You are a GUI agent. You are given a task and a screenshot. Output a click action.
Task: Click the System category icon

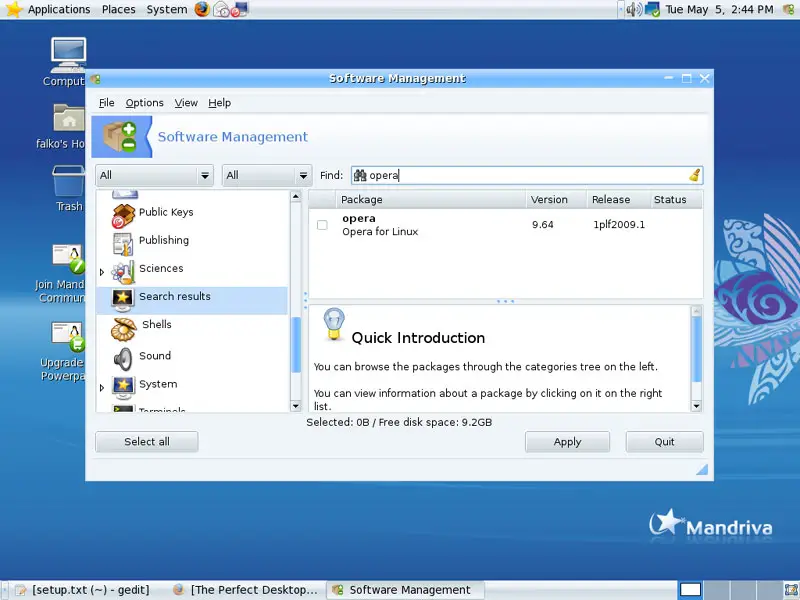tap(123, 388)
